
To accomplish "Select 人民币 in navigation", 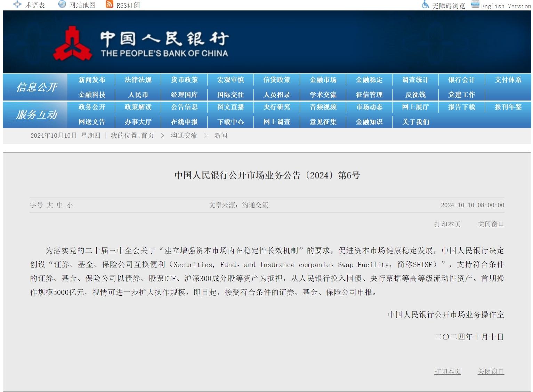I will [138, 95].
